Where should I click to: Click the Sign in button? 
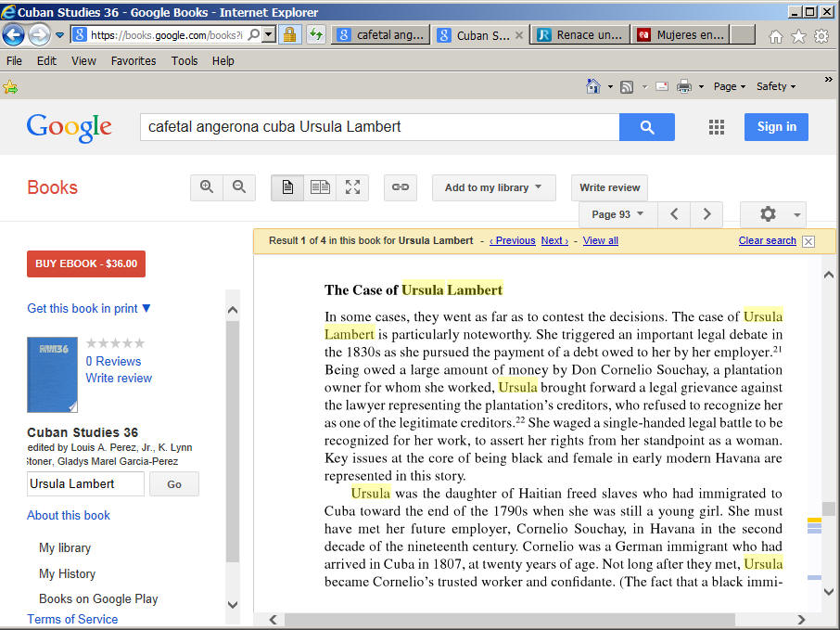[776, 127]
